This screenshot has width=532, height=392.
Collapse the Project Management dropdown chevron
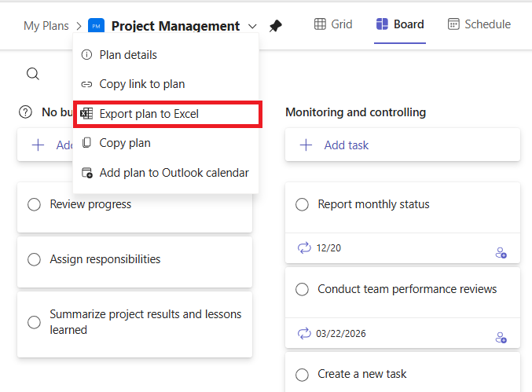coord(252,26)
